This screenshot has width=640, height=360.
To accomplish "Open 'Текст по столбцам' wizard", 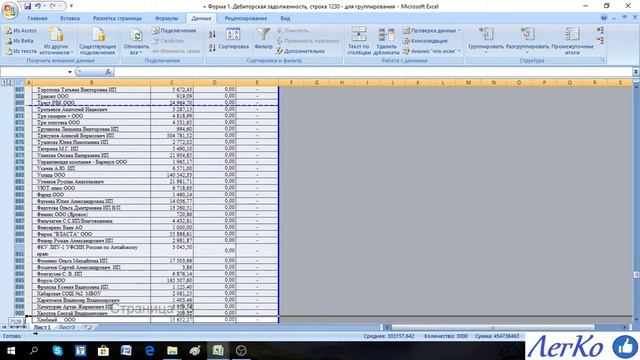I will [x=359, y=41].
